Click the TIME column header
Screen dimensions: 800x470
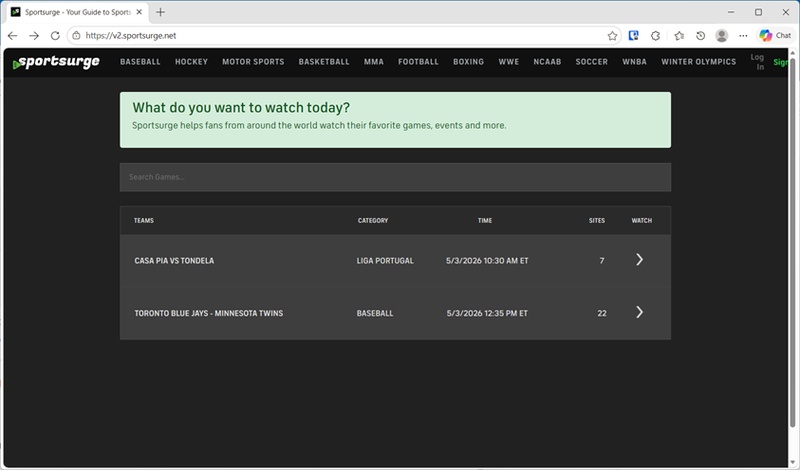click(485, 220)
